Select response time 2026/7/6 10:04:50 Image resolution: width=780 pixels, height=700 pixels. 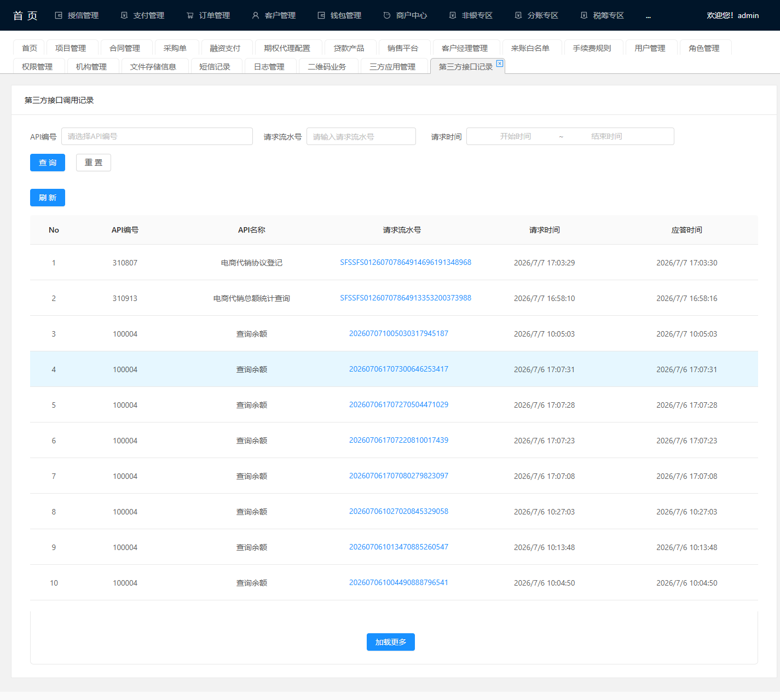[686, 583]
